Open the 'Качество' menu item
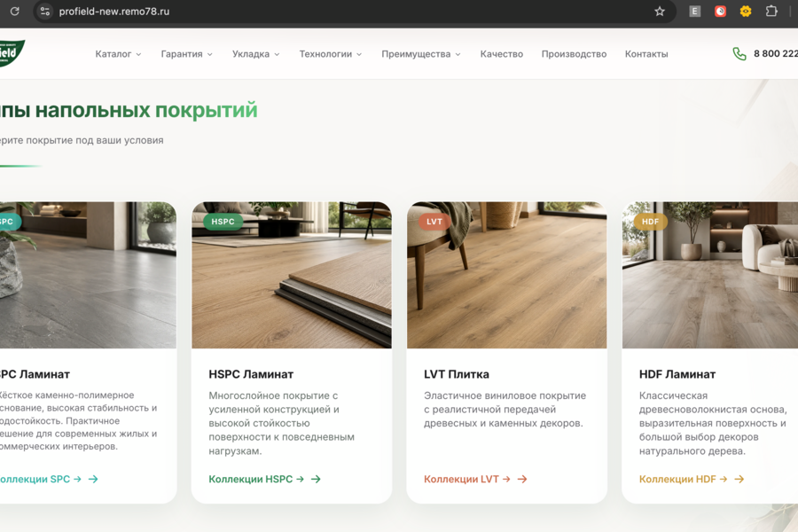This screenshot has width=798, height=532. coord(501,54)
